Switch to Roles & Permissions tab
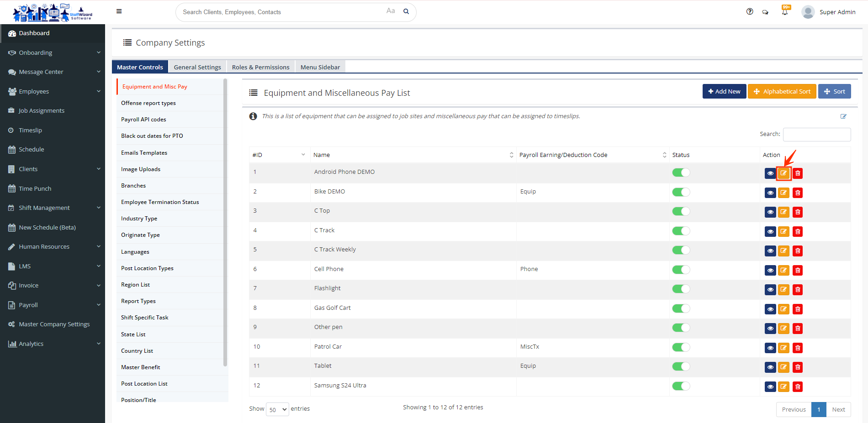Viewport: 868px width, 423px height. [x=260, y=67]
